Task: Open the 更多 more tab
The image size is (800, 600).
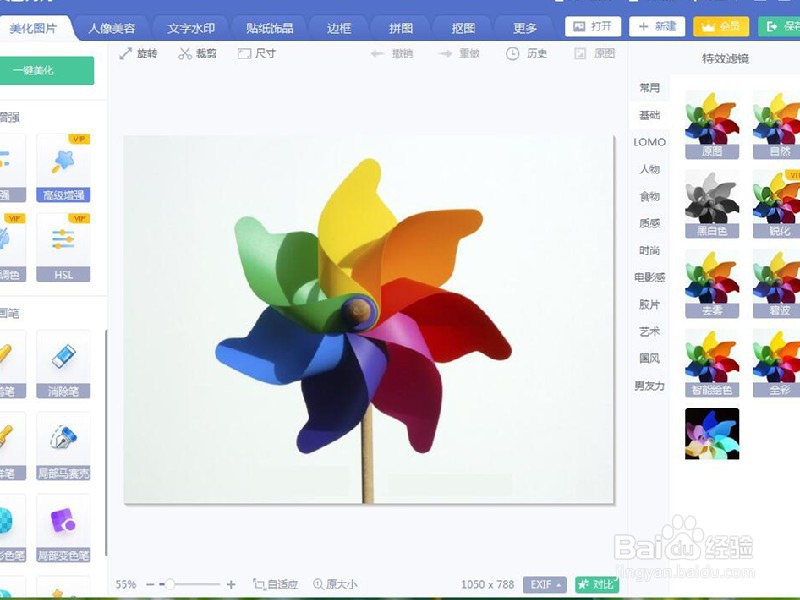Action: click(525, 29)
